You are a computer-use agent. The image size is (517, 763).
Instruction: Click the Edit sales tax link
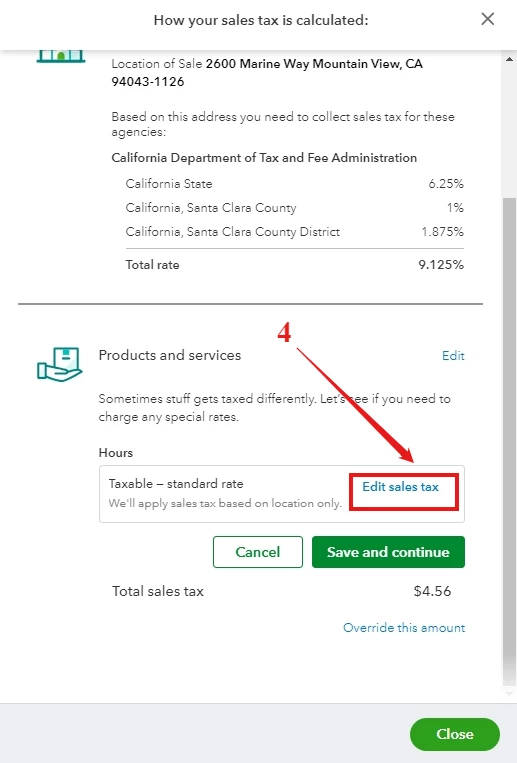[400, 487]
